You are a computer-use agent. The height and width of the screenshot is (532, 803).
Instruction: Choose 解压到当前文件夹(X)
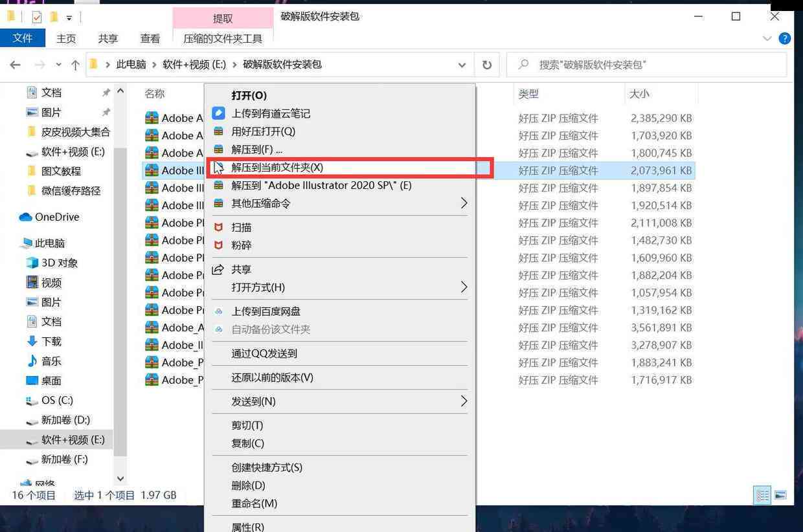pos(277,167)
